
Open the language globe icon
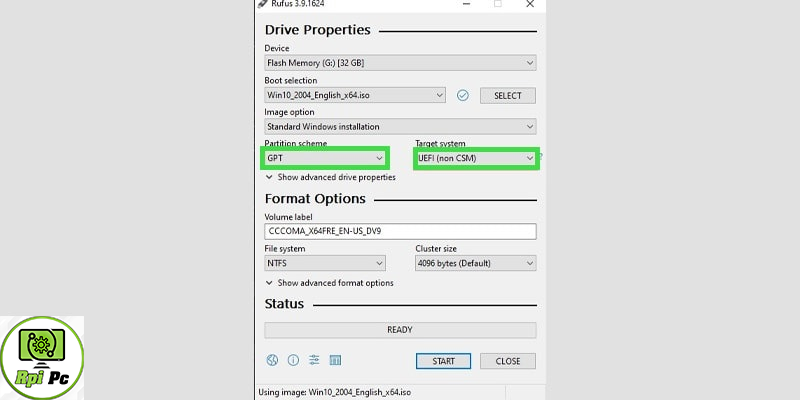click(x=271, y=360)
